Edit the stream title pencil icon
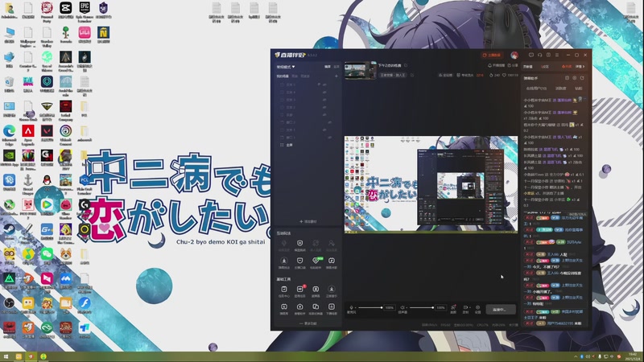 coord(406,66)
